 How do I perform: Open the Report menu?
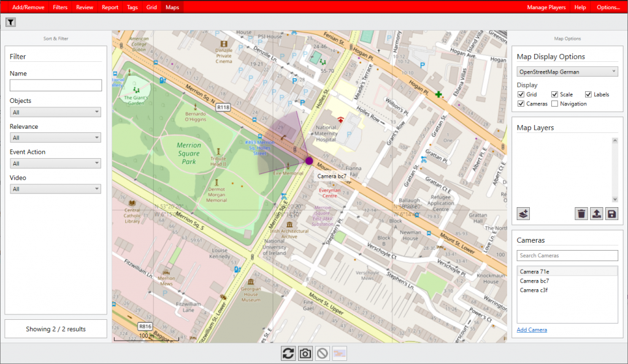pos(110,7)
